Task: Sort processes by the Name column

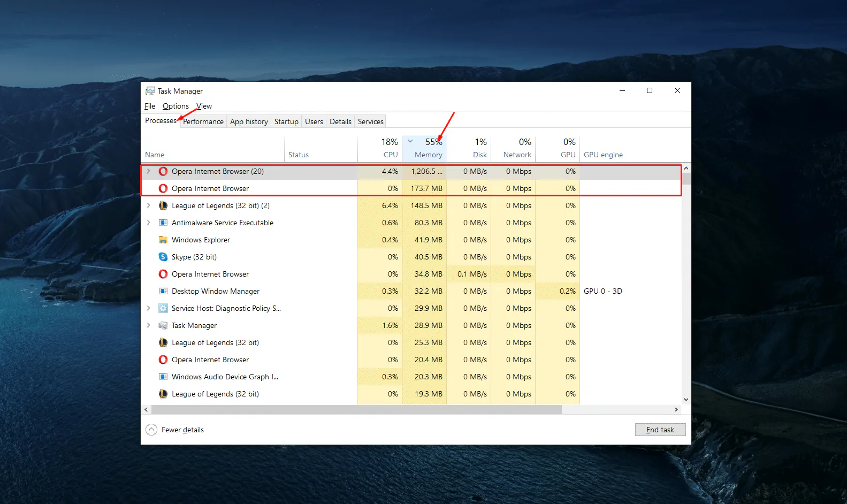Action: [x=213, y=148]
